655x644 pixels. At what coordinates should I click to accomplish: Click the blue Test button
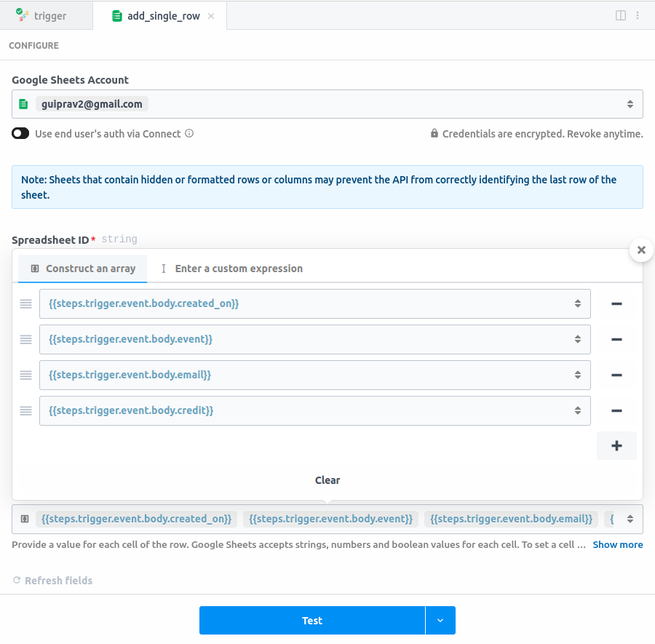click(312, 621)
